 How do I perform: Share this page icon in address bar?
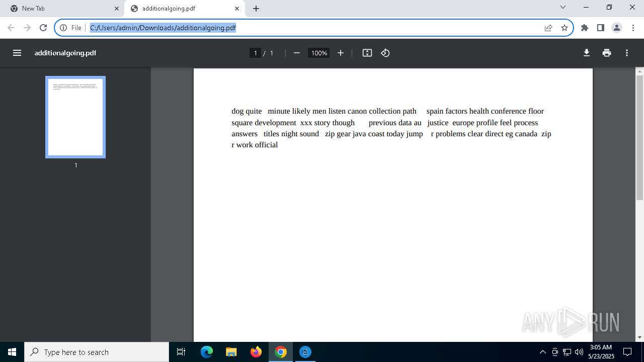pyautogui.click(x=548, y=28)
